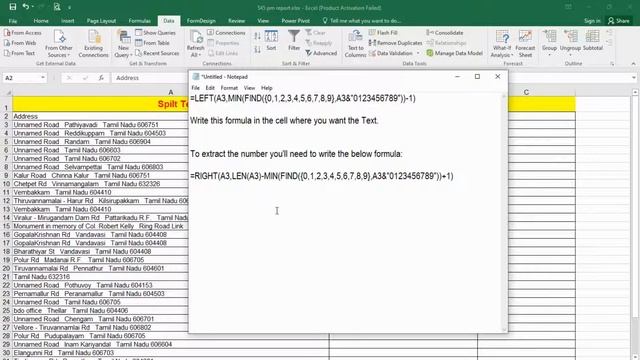Click Sort A to Z icon

point(258,36)
